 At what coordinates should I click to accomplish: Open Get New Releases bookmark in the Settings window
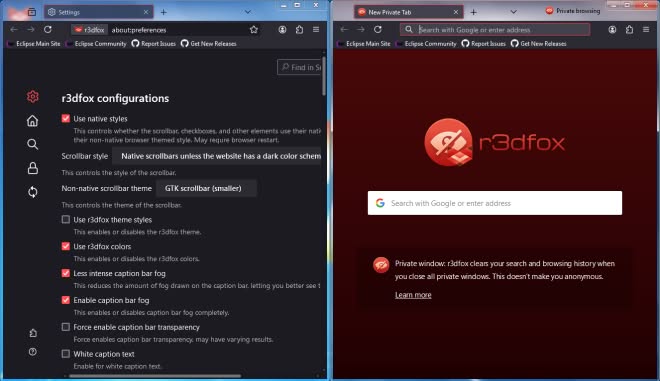pyautogui.click(x=209, y=44)
